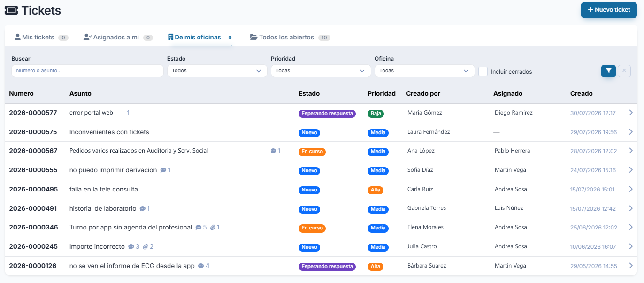Click creator 'Gabriela Torres'
Screen dimensions: 644x283
[427, 208]
